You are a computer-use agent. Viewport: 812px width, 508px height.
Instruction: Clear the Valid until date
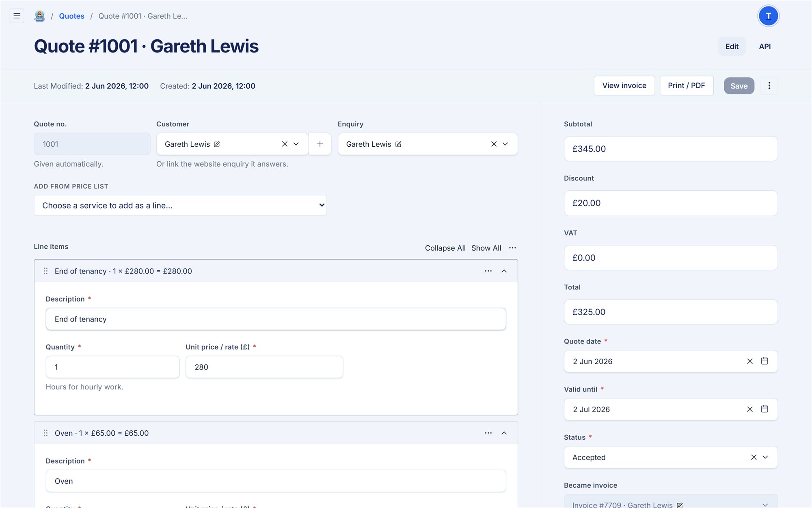coord(750,409)
